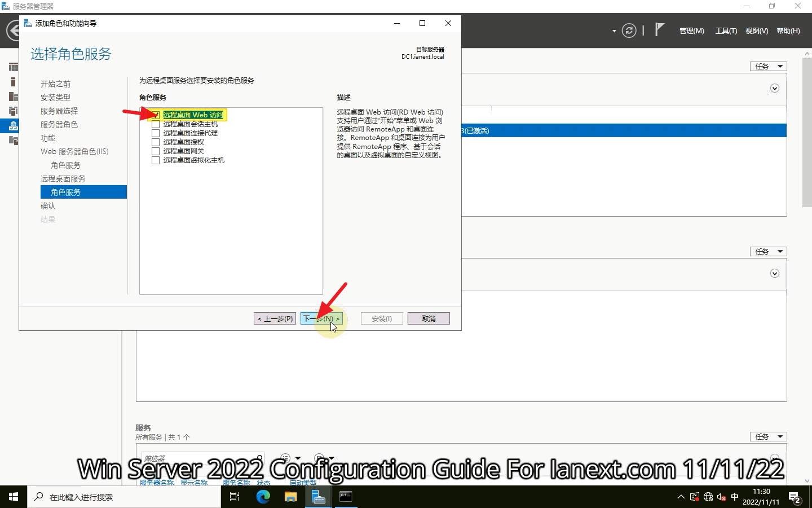
Task: Open Task View on the taskbar
Action: pyautogui.click(x=235, y=497)
